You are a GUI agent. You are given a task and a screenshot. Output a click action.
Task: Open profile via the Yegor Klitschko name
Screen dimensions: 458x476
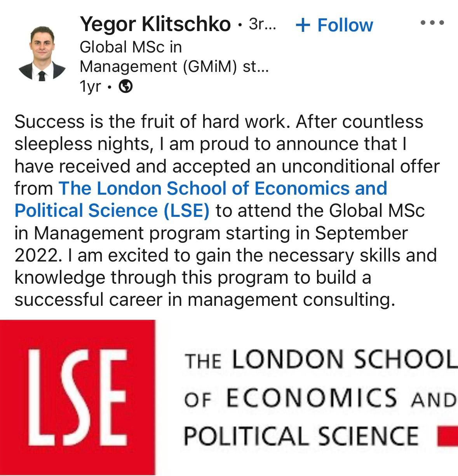155,24
